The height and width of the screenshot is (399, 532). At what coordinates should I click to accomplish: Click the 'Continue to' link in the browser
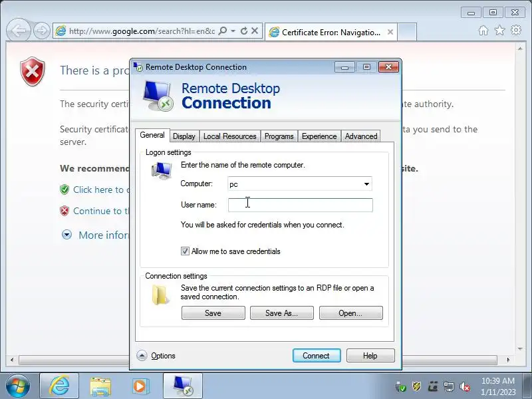point(102,211)
